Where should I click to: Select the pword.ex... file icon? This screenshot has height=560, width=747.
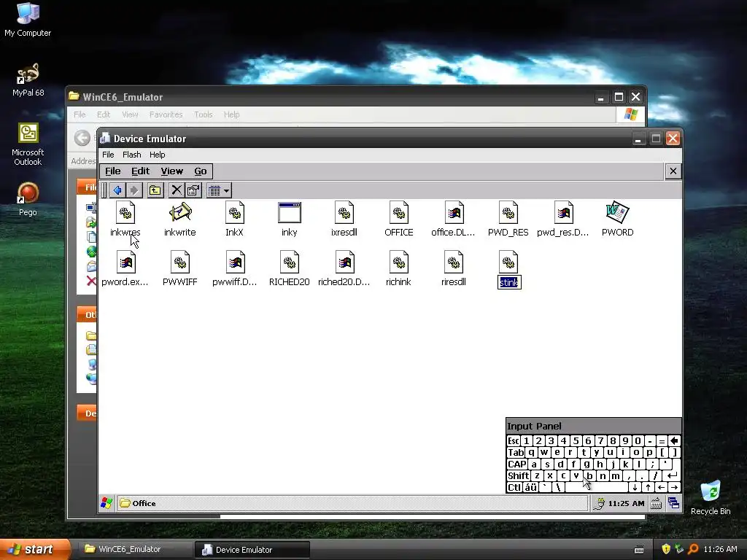point(125,262)
